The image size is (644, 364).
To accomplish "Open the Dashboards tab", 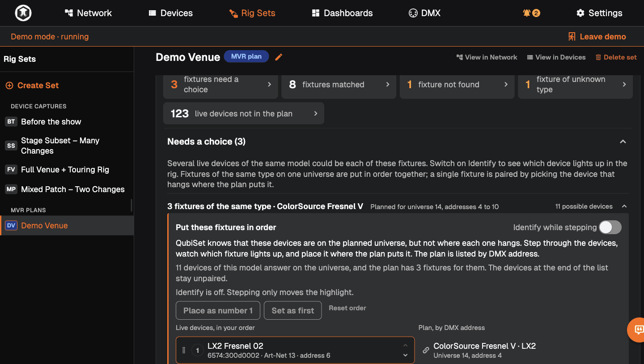I will (x=342, y=13).
